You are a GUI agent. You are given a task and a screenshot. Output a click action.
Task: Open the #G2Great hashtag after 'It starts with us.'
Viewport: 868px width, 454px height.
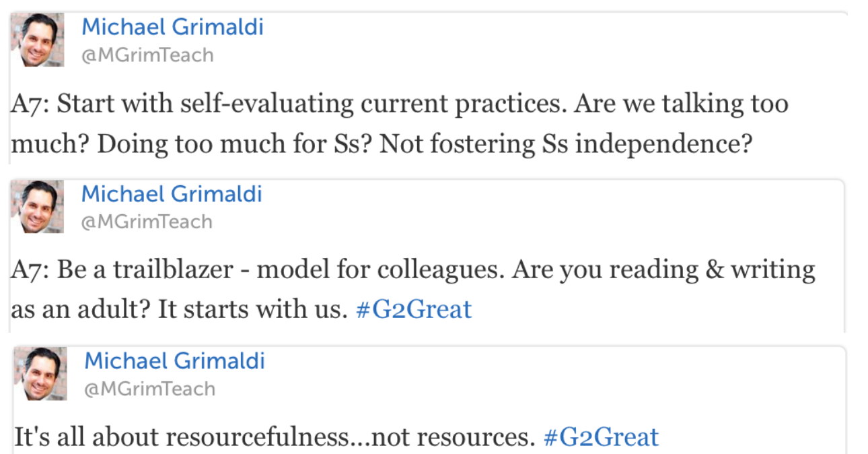pos(413,309)
